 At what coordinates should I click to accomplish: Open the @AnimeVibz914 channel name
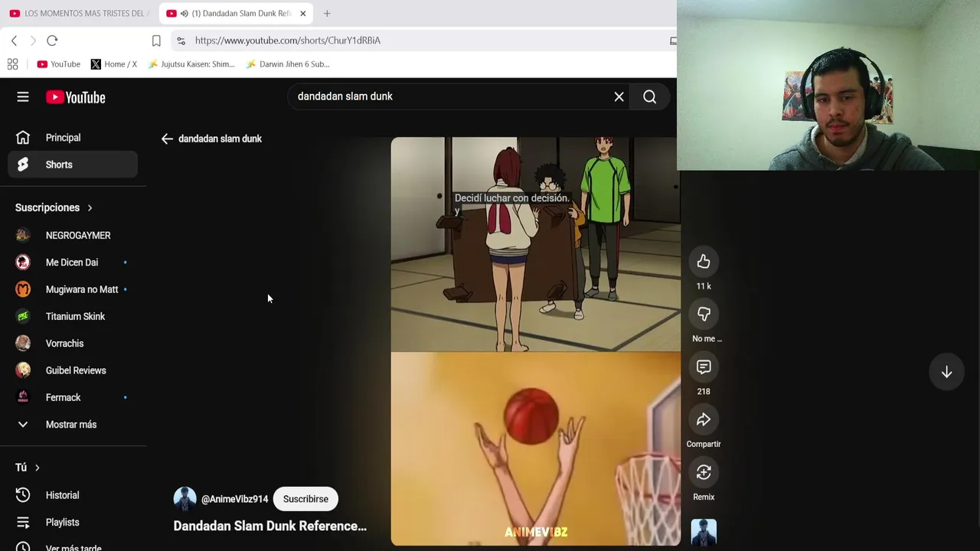pyautogui.click(x=234, y=499)
